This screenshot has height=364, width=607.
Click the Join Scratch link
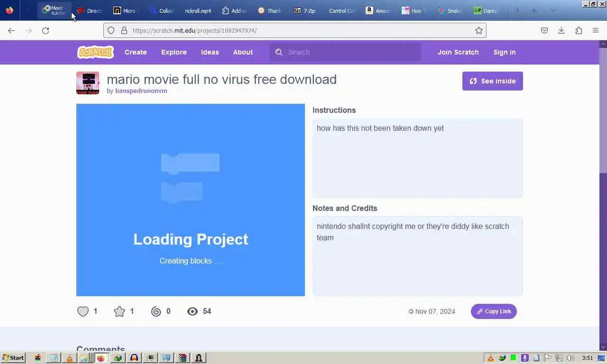pos(458,52)
